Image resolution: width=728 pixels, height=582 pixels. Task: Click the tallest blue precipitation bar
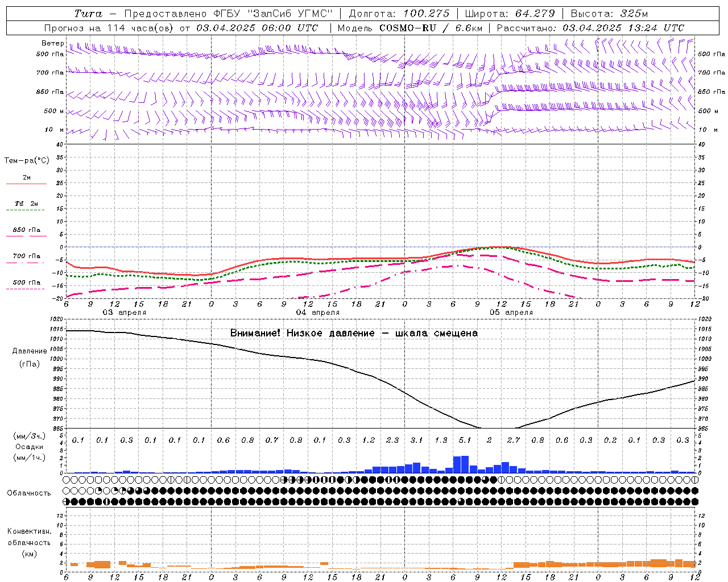pos(465,464)
